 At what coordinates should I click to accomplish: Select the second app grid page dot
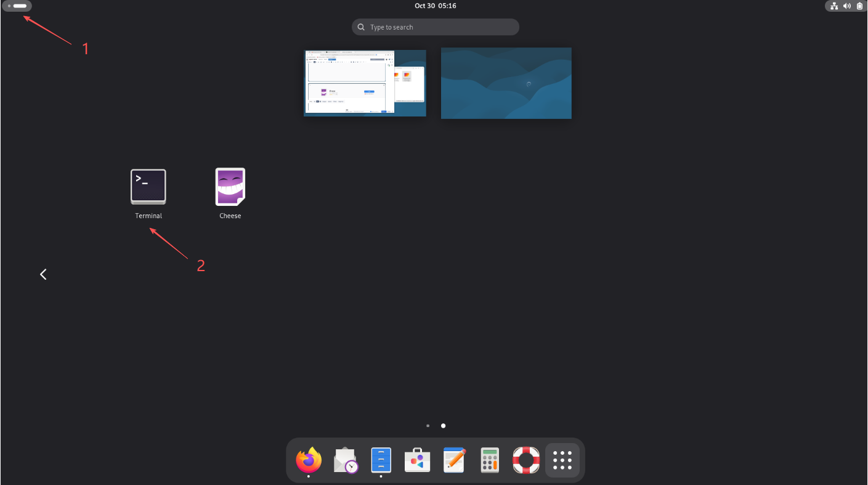(x=443, y=426)
